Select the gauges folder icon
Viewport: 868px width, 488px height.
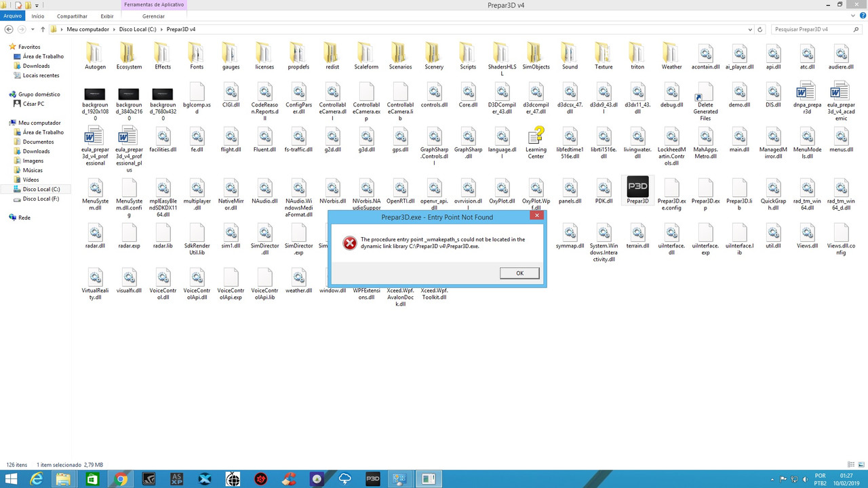(231, 52)
